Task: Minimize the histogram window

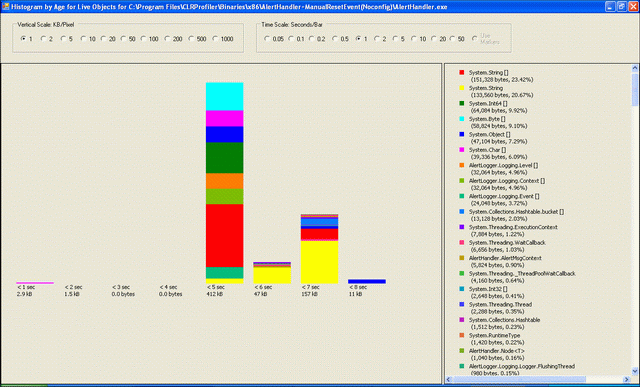Action: pyautogui.click(x=610, y=6)
